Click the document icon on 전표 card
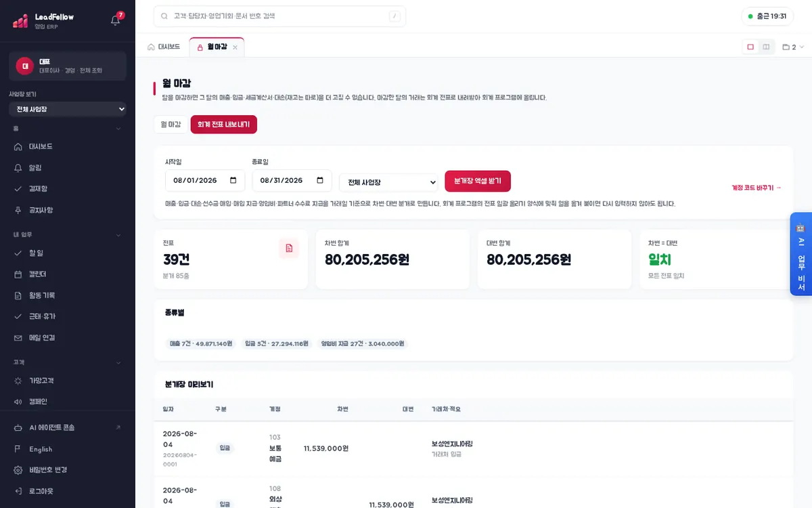Image resolution: width=812 pixels, height=508 pixels. tap(289, 249)
